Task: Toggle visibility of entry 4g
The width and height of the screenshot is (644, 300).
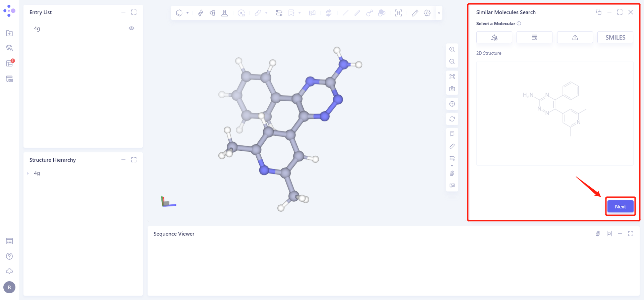Action: [x=131, y=28]
